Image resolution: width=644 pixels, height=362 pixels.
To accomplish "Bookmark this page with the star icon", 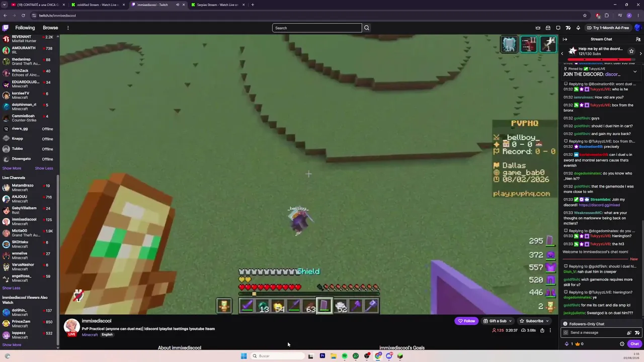I will click(x=585, y=16).
